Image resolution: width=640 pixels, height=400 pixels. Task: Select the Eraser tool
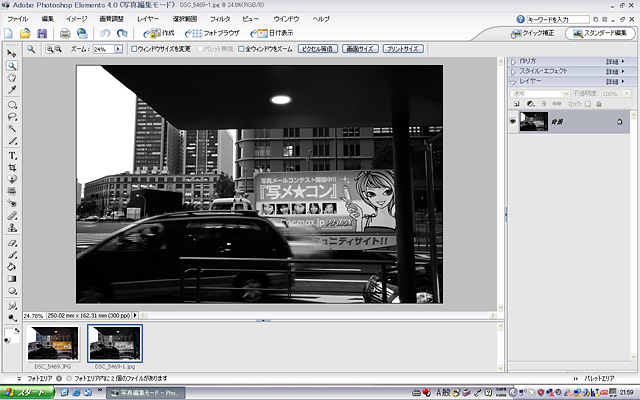(x=12, y=243)
